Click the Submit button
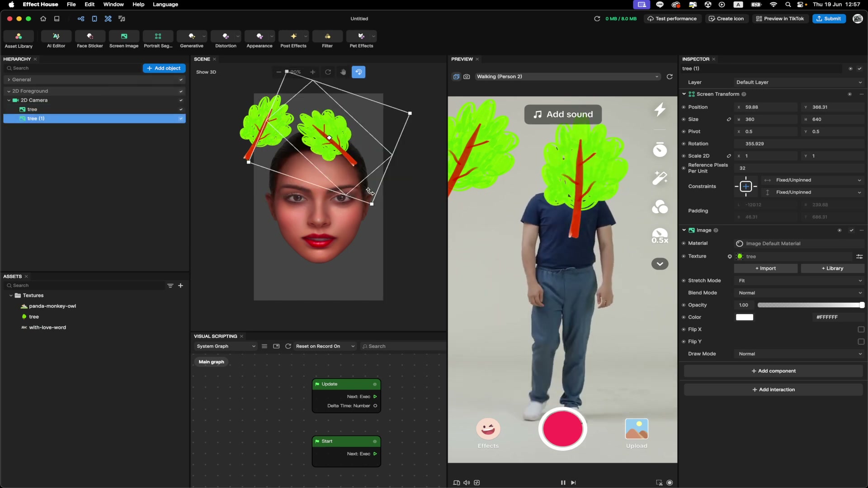This screenshot has height=488, width=868. click(829, 19)
